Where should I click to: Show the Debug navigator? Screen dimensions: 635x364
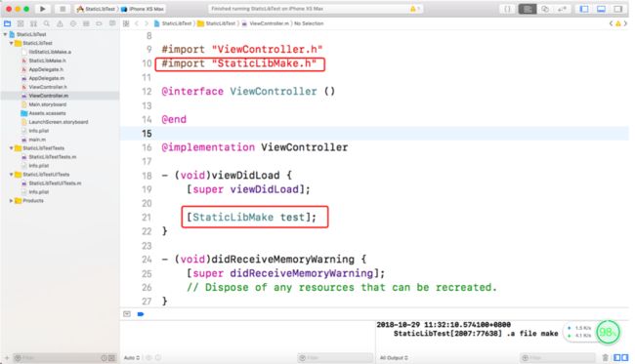click(x=86, y=23)
